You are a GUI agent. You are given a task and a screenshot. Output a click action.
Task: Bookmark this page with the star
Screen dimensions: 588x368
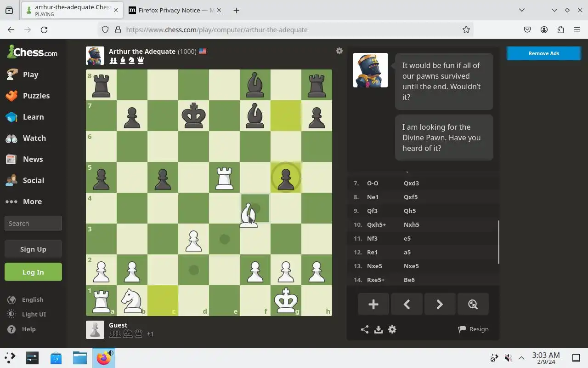pyautogui.click(x=466, y=29)
